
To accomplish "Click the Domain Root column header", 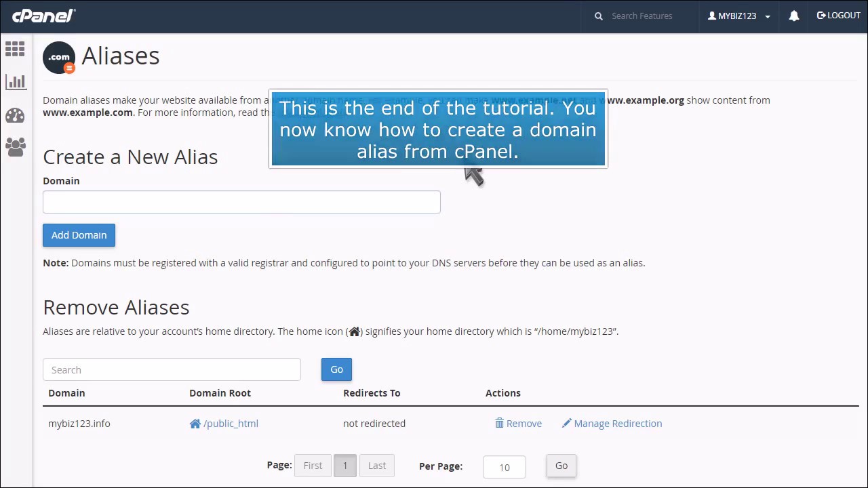I will tap(220, 393).
